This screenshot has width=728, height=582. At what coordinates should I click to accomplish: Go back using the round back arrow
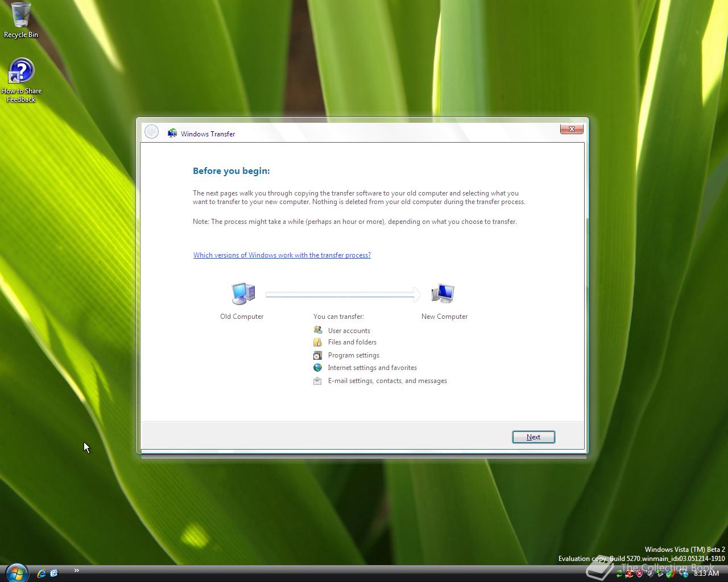[x=151, y=132]
